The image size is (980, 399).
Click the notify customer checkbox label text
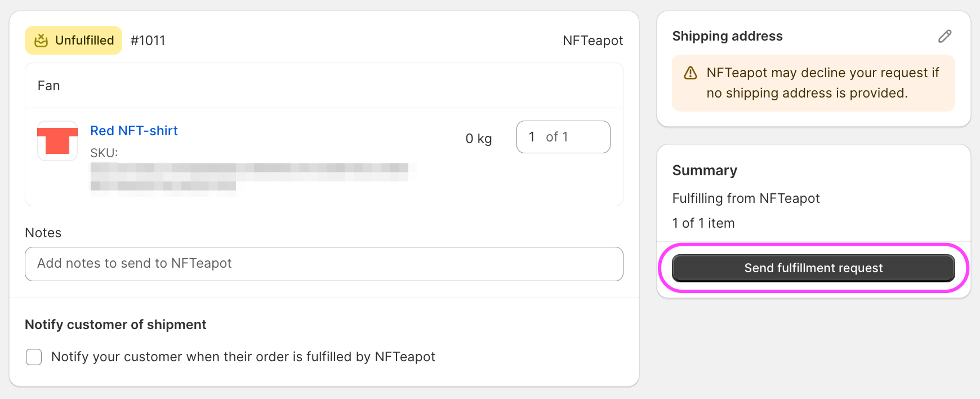(243, 357)
